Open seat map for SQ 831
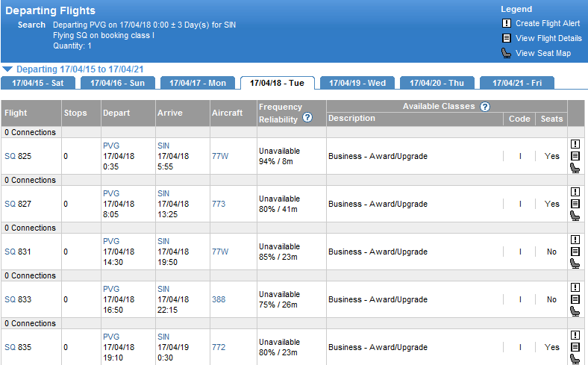Viewport: 588px width, 365px height. pos(575,263)
